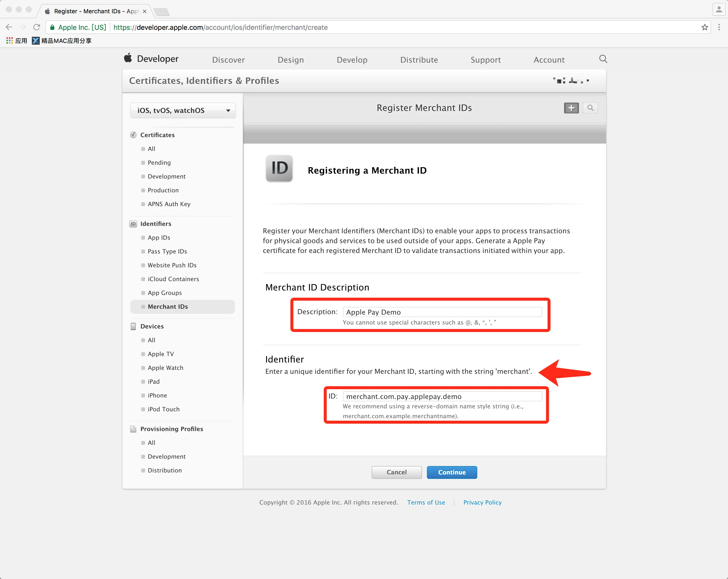This screenshot has height=579, width=728.
Task: Click the Description text field
Action: [442, 312]
